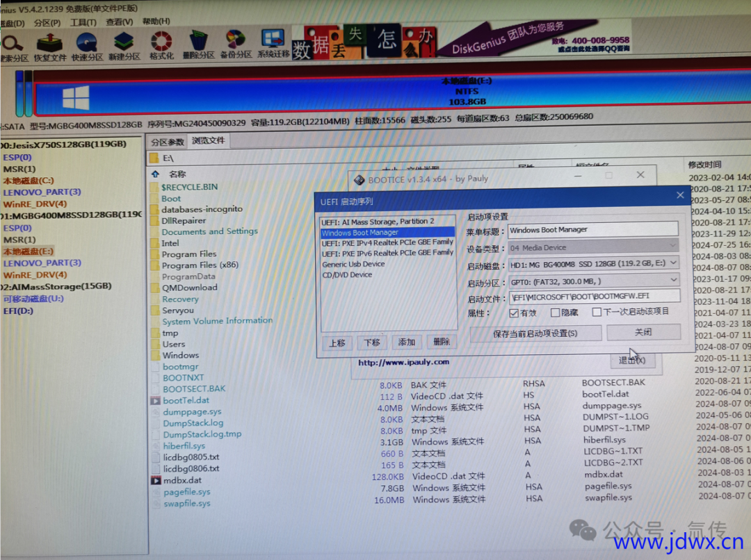
Task: Open the 帮助(H) menu
Action: (156, 22)
